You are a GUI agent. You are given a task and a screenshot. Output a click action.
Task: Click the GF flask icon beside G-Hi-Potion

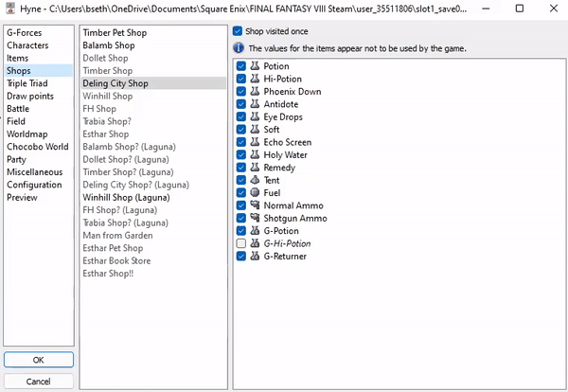click(255, 243)
